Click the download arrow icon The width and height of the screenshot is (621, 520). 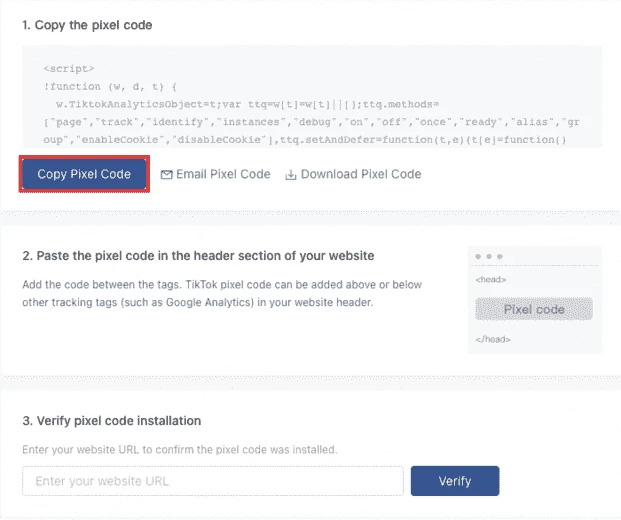pos(291,175)
